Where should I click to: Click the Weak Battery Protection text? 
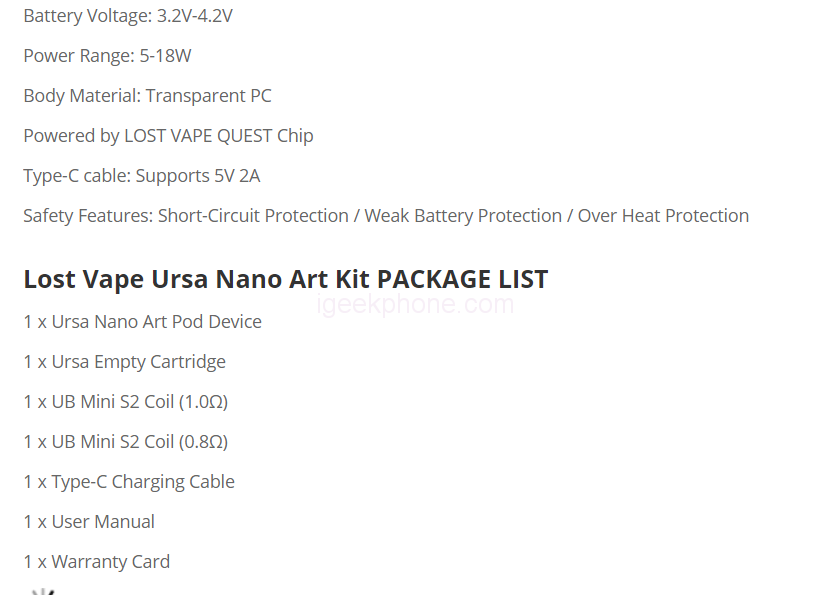pyautogui.click(x=463, y=216)
